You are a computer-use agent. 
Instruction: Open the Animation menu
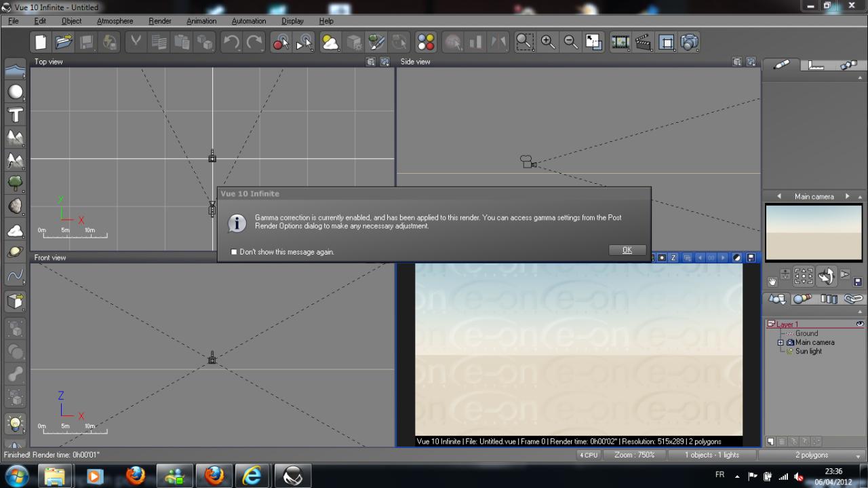click(x=201, y=21)
